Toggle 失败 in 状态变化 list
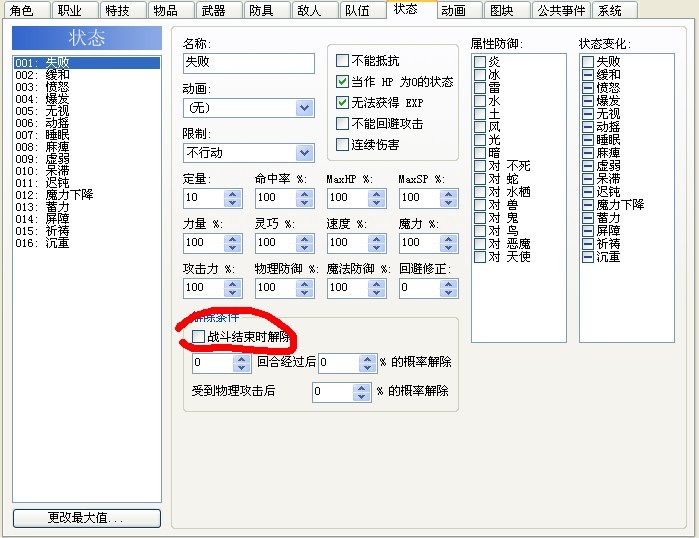 click(588, 62)
